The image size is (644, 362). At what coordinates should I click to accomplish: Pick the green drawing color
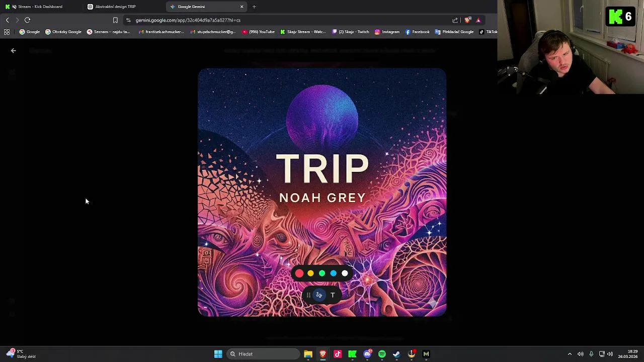pos(322,274)
